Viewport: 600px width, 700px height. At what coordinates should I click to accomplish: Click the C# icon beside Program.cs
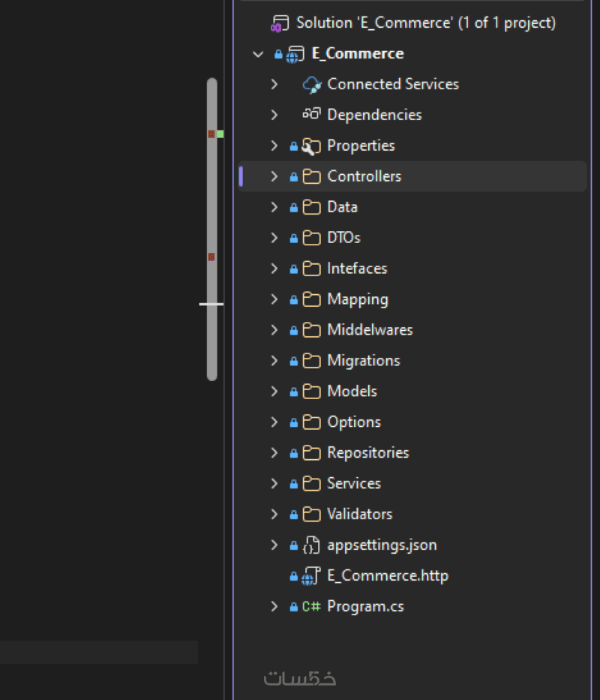click(x=311, y=606)
